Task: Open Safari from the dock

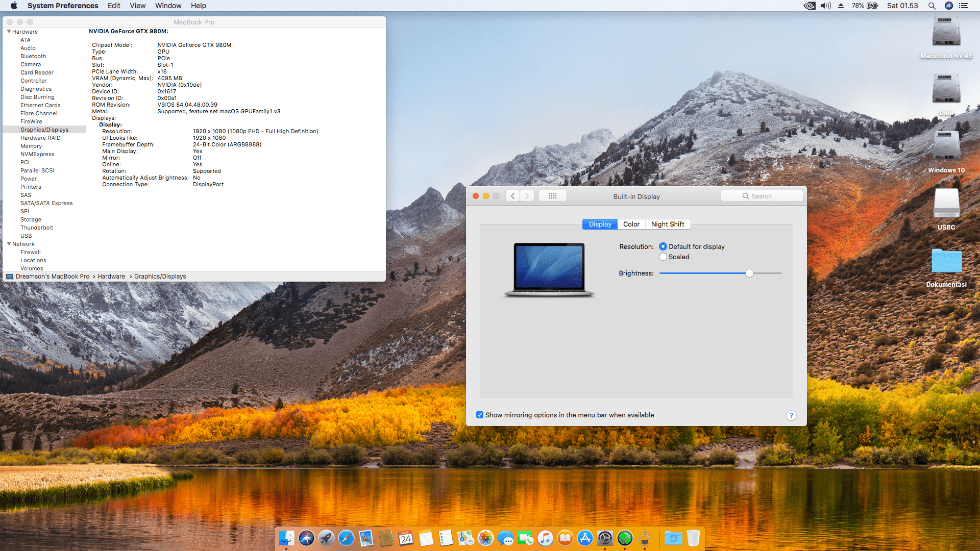Action: coord(346,538)
